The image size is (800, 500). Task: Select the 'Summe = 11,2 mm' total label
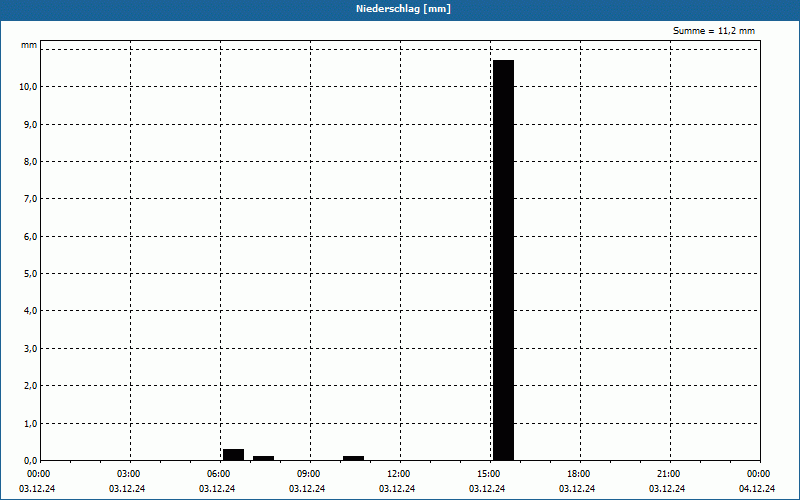[x=714, y=31]
